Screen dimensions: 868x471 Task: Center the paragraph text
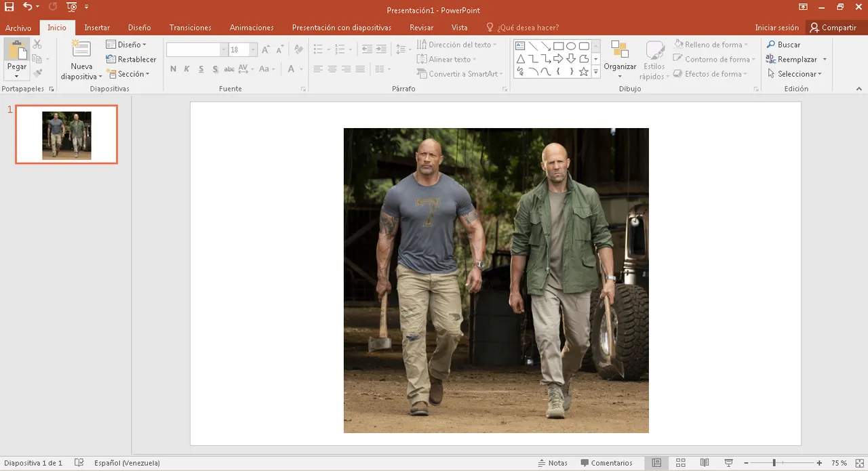332,69
